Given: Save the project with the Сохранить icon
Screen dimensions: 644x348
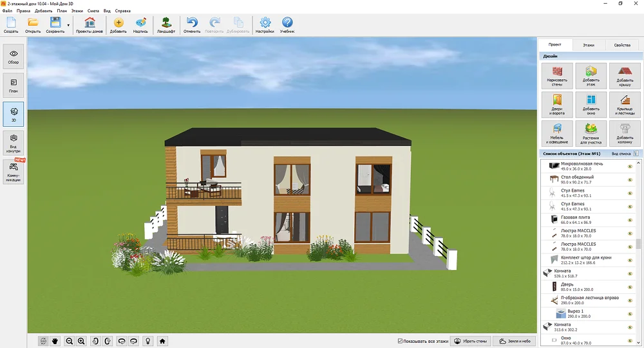Looking at the screenshot, I should click(55, 25).
